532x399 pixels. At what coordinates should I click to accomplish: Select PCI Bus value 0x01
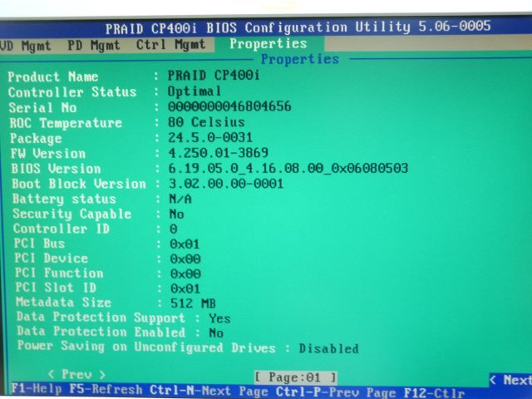pyautogui.click(x=185, y=244)
